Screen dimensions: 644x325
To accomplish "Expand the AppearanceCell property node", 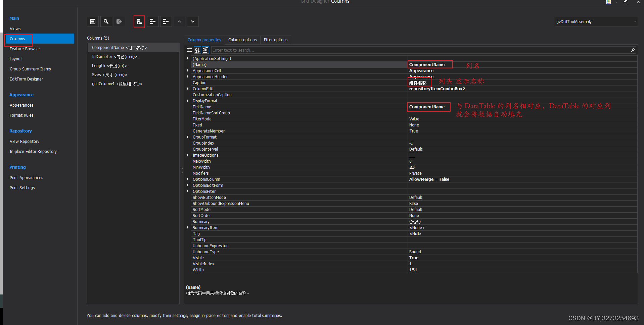I will 187,70.
